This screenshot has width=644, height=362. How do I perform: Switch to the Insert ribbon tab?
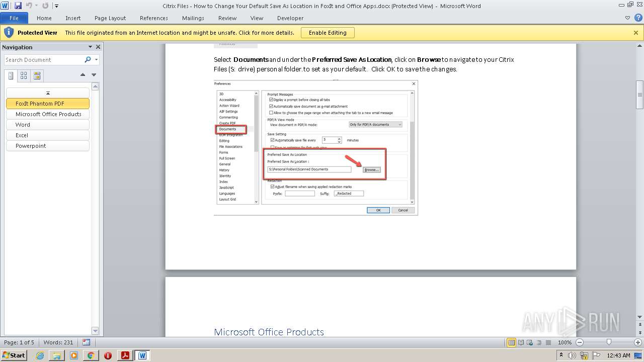tap(73, 18)
